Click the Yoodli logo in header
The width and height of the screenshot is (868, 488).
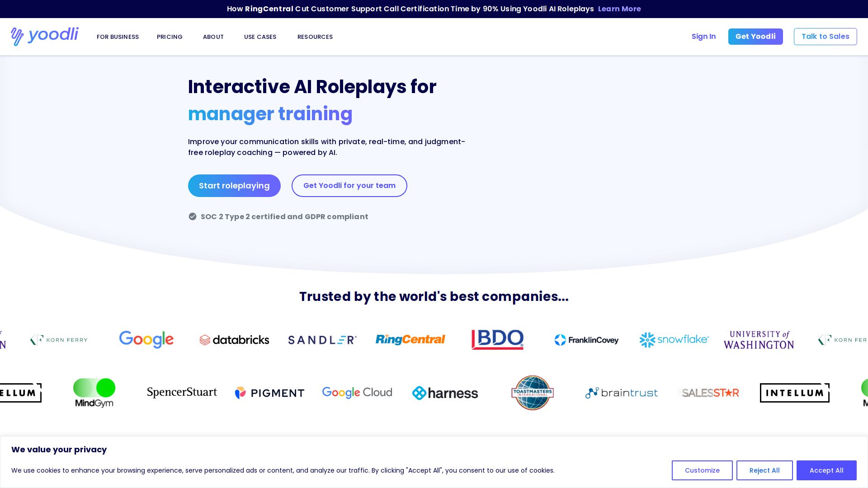click(44, 36)
